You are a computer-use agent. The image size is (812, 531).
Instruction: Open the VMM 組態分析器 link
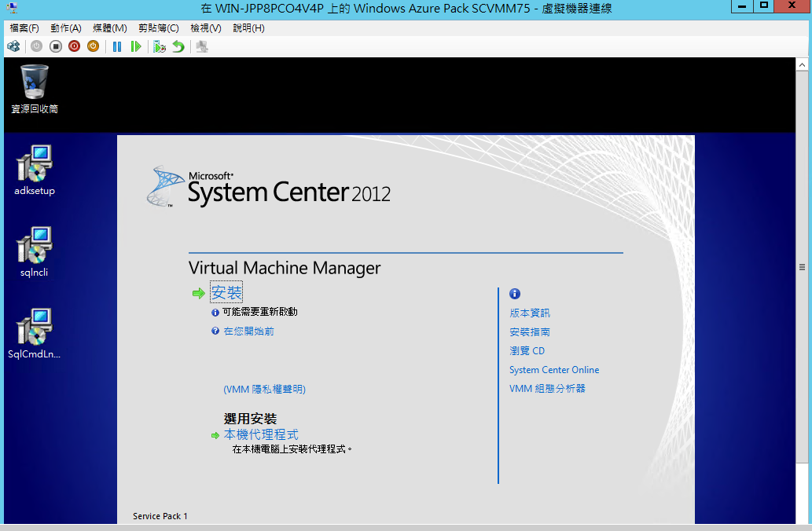point(547,389)
